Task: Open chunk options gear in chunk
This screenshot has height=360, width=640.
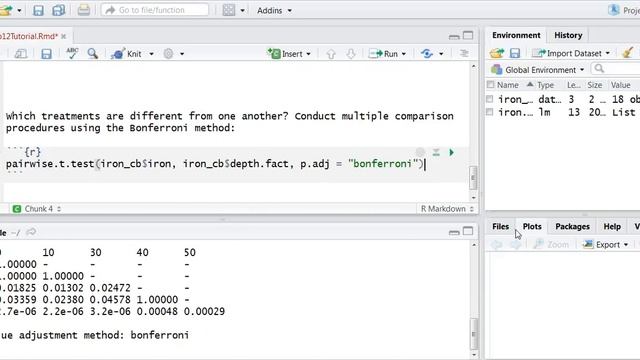Action: click(x=420, y=152)
